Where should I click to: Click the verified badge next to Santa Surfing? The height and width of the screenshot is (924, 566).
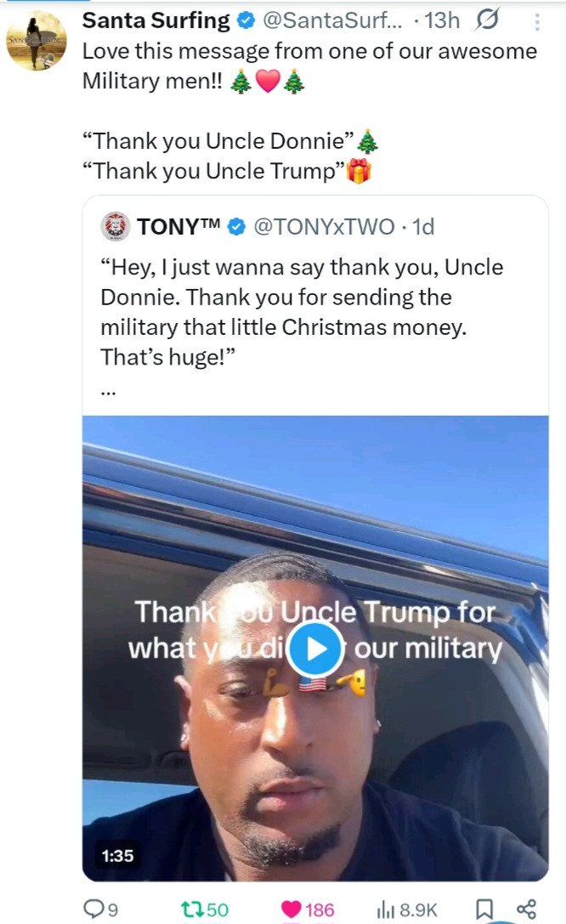tap(246, 21)
